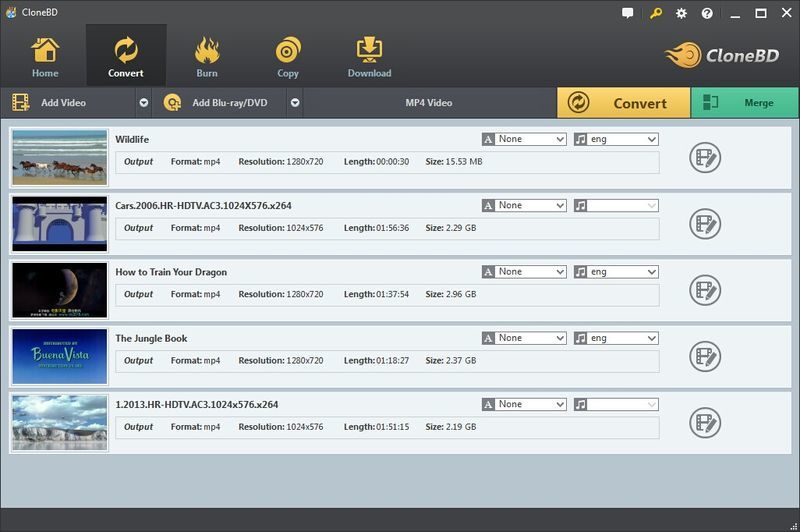This screenshot has width=800, height=532.
Task: Click Add Blu-ray/DVD button
Action: click(219, 103)
